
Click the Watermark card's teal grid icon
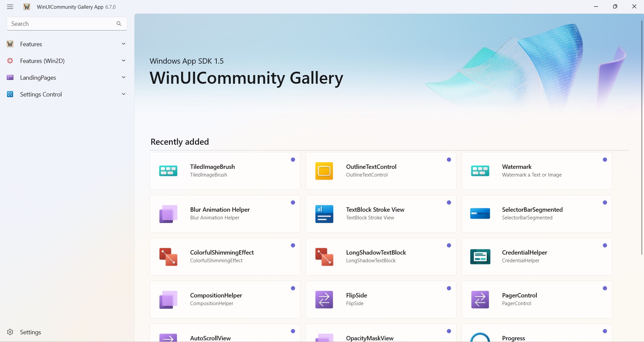point(480,171)
